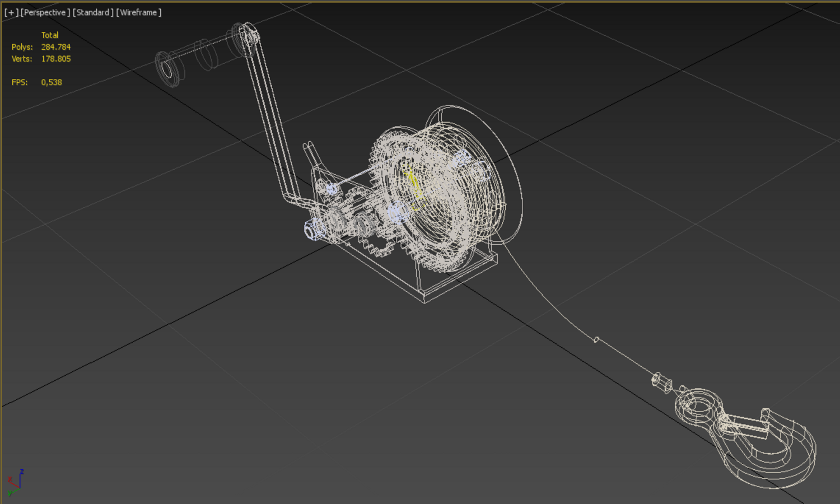Open the Wireframe shading menu
Screen dimensions: 840x504
[139, 12]
